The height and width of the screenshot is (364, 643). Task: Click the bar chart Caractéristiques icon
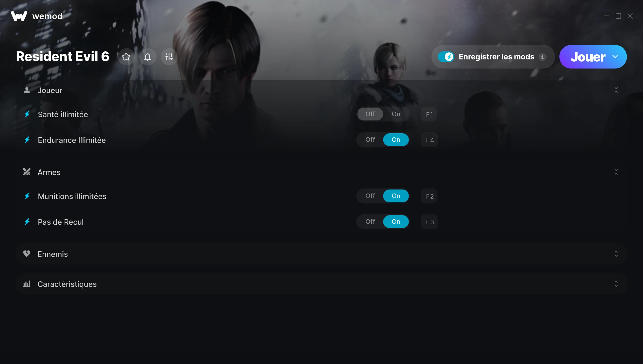27,284
